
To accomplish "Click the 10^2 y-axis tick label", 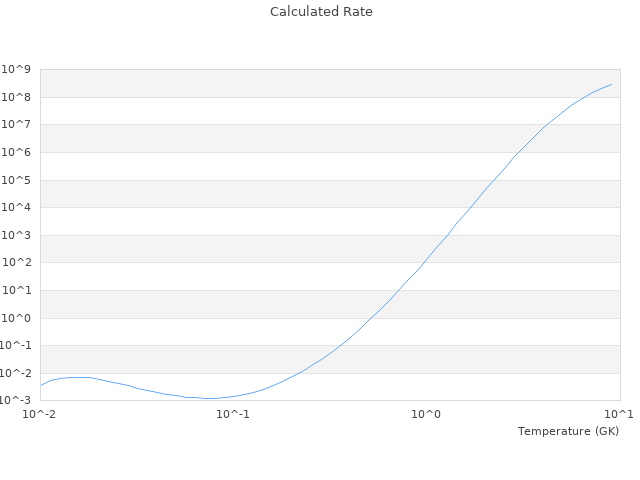I will point(19,263).
